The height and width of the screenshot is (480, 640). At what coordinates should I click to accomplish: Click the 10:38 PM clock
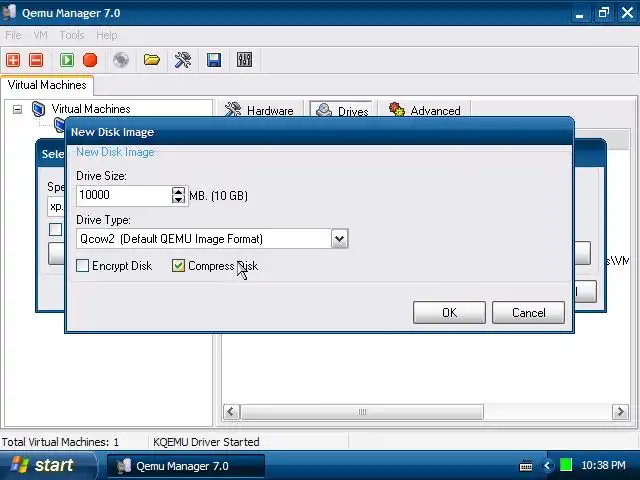click(603, 465)
